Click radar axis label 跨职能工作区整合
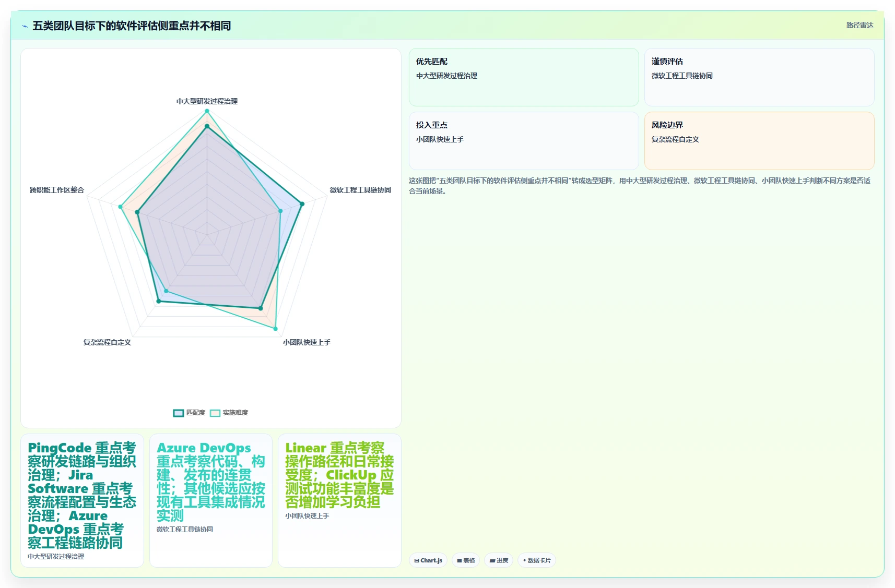Screen dimensions: 895x588 click(57, 190)
